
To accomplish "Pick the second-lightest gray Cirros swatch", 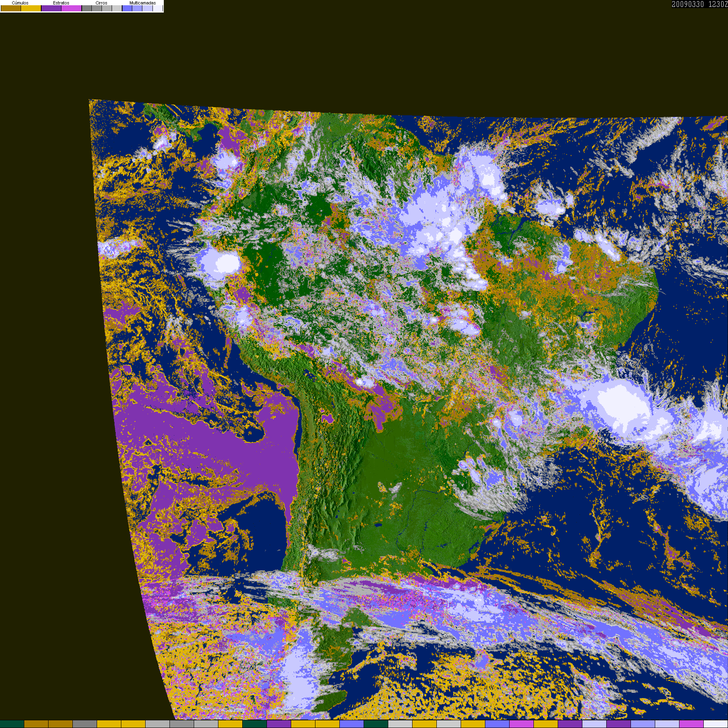I will [107, 8].
